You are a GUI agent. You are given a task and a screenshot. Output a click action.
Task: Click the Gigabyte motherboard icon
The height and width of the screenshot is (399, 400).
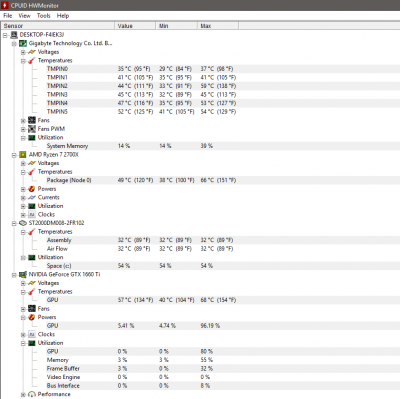click(23, 43)
